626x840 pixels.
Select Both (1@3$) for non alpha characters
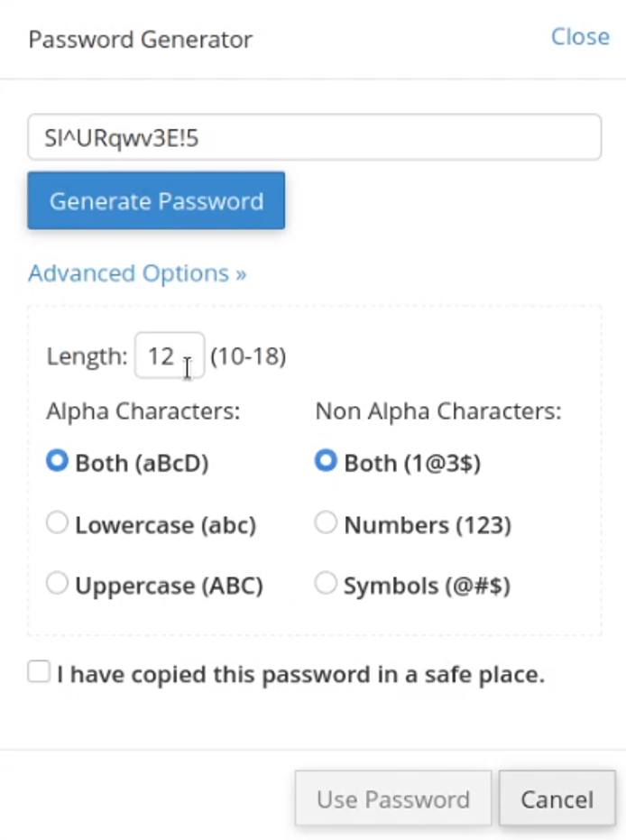coord(326,461)
